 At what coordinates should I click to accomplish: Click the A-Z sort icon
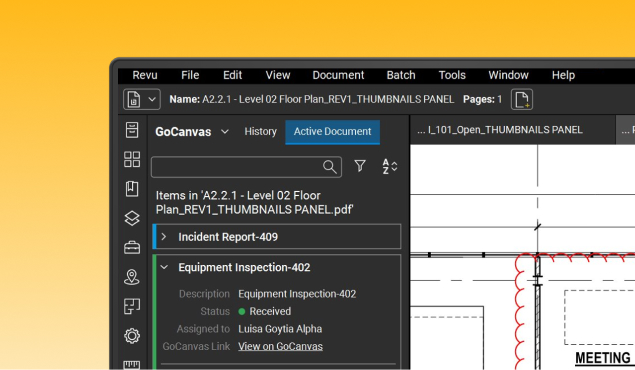click(390, 166)
